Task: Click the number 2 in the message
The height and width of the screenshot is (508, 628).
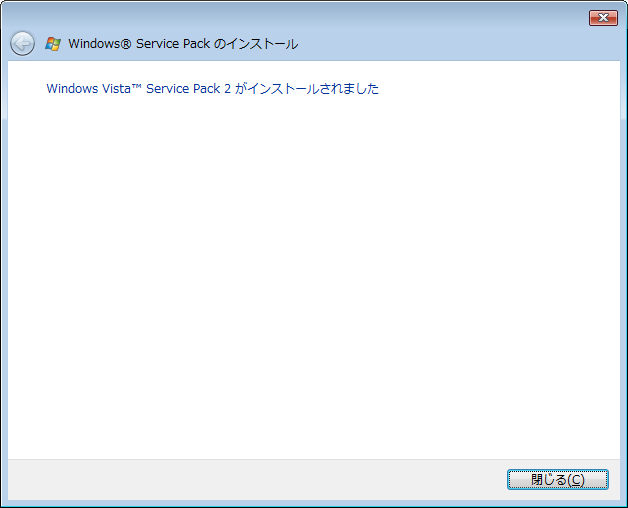Action: [x=227, y=89]
